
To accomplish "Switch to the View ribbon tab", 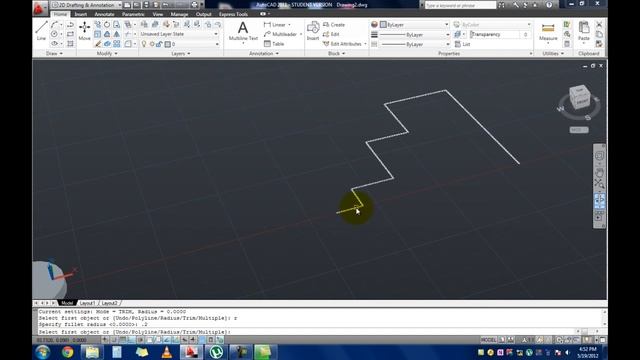I will point(158,14).
